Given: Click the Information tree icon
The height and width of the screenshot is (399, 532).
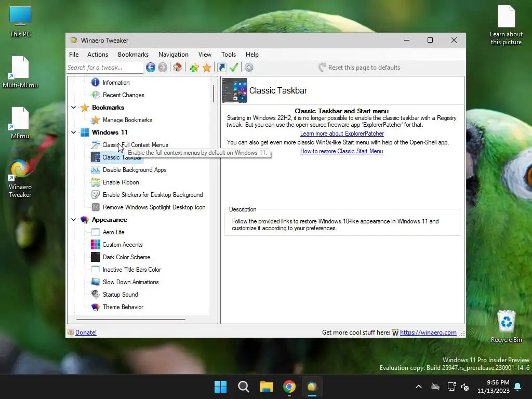Looking at the screenshot, I should coord(96,83).
